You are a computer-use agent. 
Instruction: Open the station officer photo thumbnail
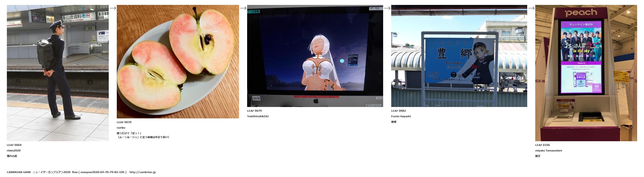[x=58, y=73]
